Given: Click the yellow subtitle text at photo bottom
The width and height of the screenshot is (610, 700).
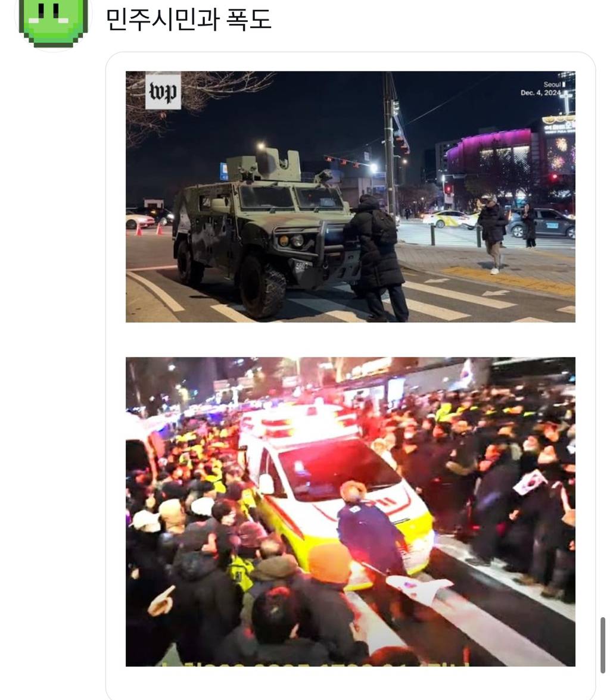Looking at the screenshot, I should (313, 664).
